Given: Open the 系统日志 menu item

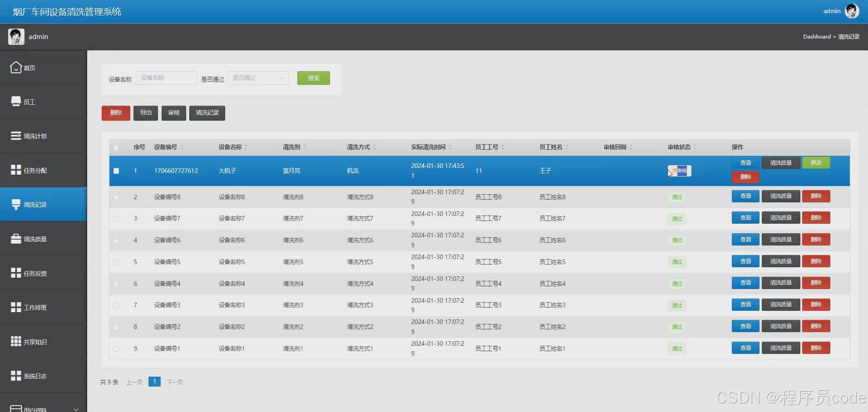Looking at the screenshot, I should click(x=43, y=376).
